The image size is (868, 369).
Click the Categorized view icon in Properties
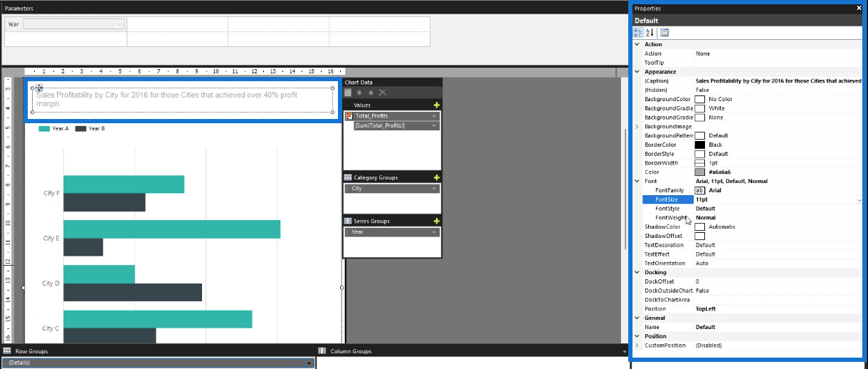click(638, 32)
